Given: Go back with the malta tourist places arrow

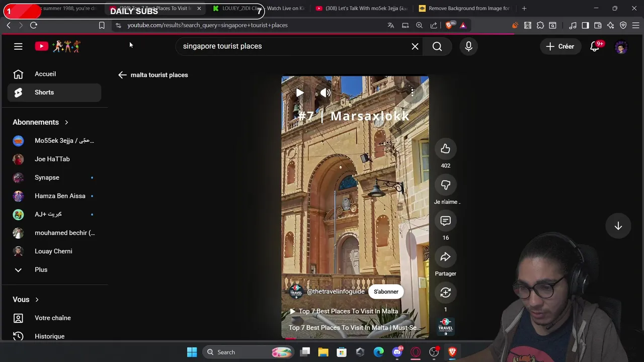Looking at the screenshot, I should pyautogui.click(x=122, y=75).
